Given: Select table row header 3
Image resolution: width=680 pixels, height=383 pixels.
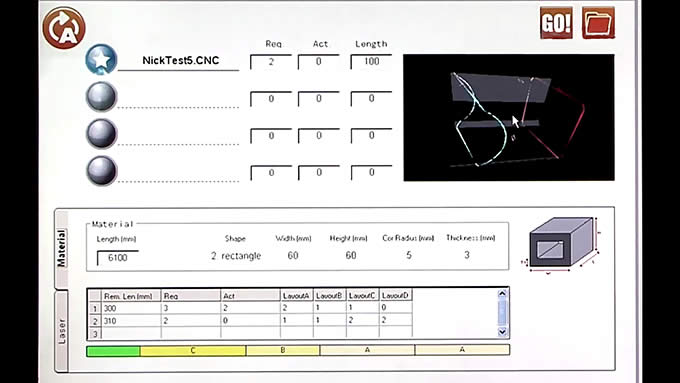Looking at the screenshot, I should point(95,333).
